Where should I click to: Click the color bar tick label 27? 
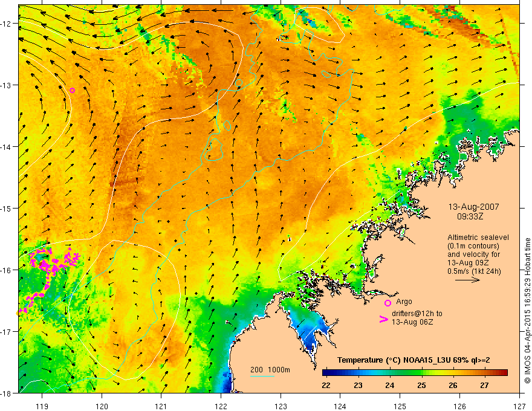484,385
